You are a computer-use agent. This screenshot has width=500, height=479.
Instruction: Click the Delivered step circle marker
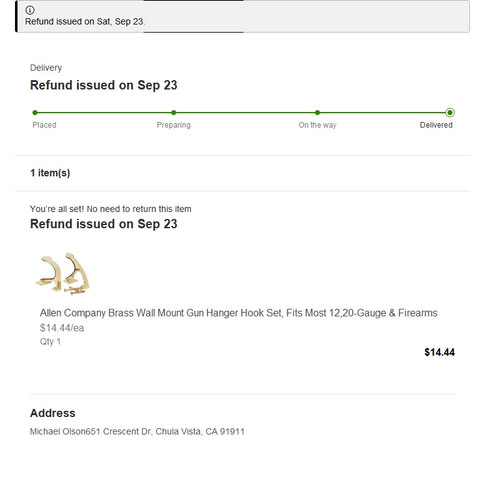pyautogui.click(x=450, y=113)
